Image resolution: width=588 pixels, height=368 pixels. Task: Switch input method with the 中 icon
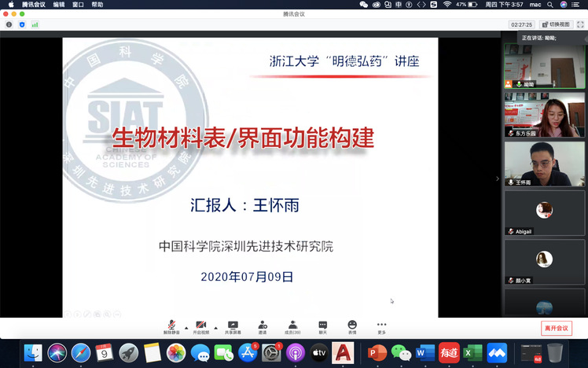coord(399,5)
